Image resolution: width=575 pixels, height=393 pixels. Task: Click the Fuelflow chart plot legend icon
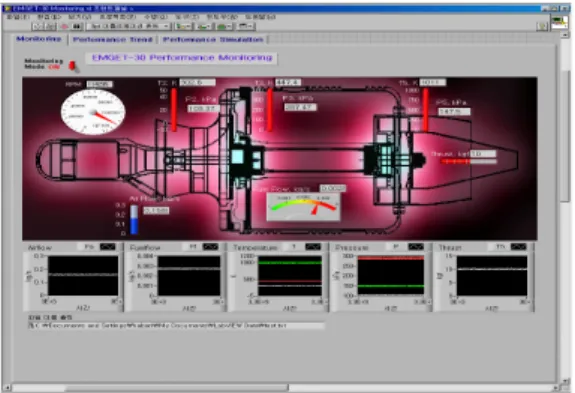(x=210, y=247)
